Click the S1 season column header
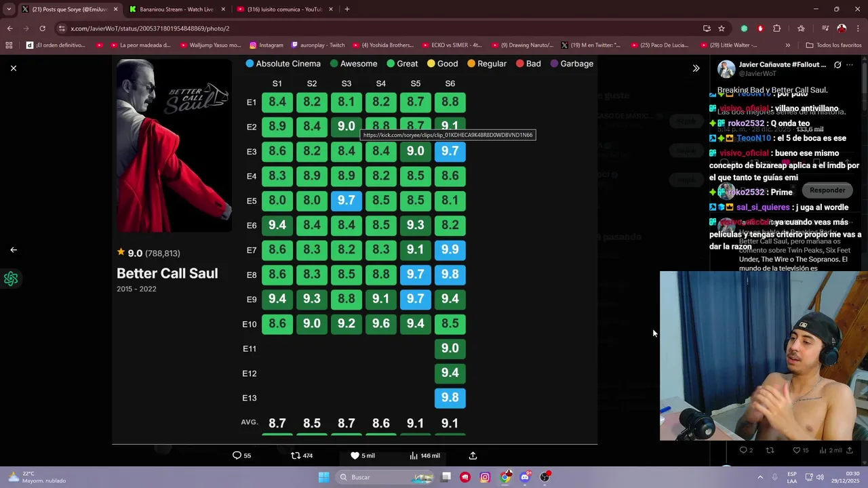 point(277,83)
